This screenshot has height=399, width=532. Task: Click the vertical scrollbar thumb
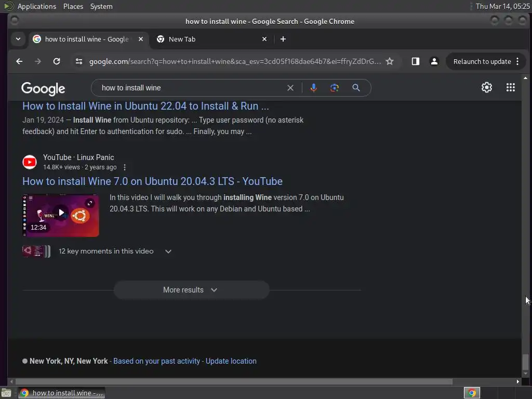[x=525, y=362]
